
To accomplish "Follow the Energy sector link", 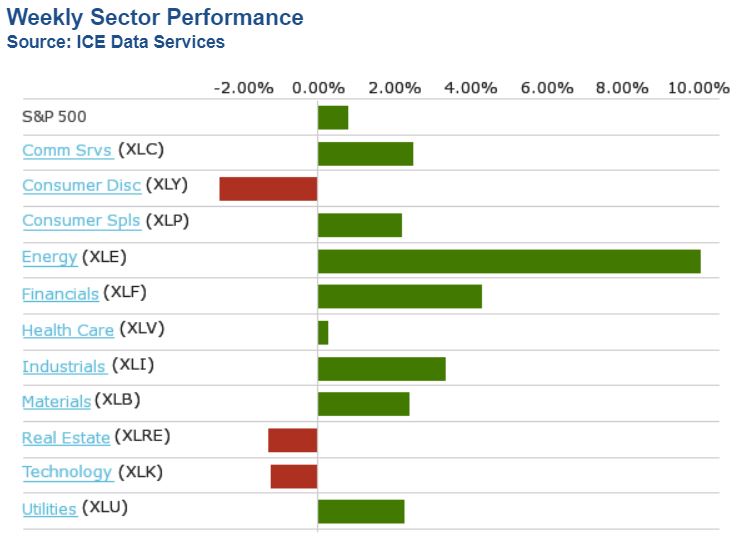I will (x=49, y=258).
